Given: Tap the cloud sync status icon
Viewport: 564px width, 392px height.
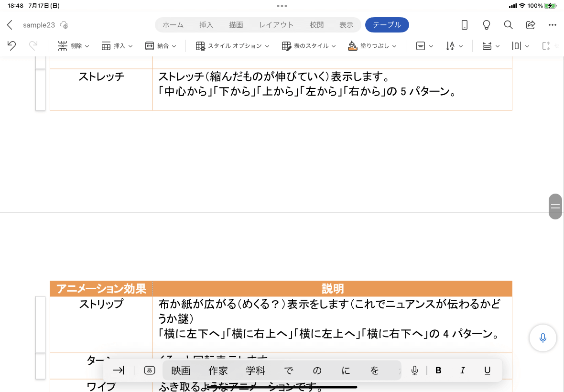Looking at the screenshot, I should pos(64,25).
